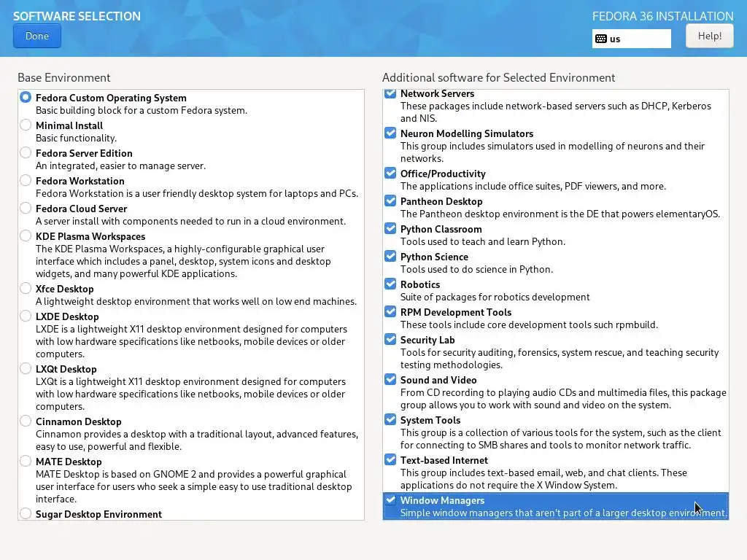Click the Done button
Viewport: 747px width, 560px height.
point(37,36)
